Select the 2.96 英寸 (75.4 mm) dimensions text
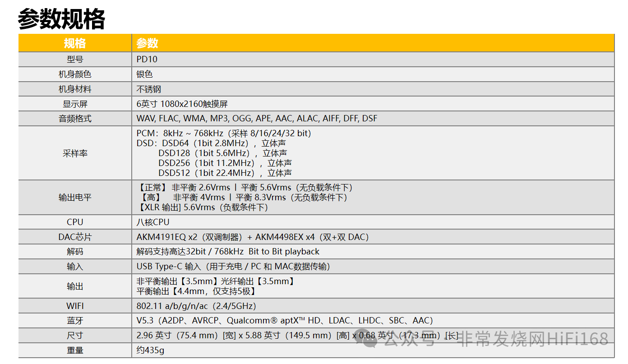This screenshot has width=628, height=364. click(x=298, y=336)
